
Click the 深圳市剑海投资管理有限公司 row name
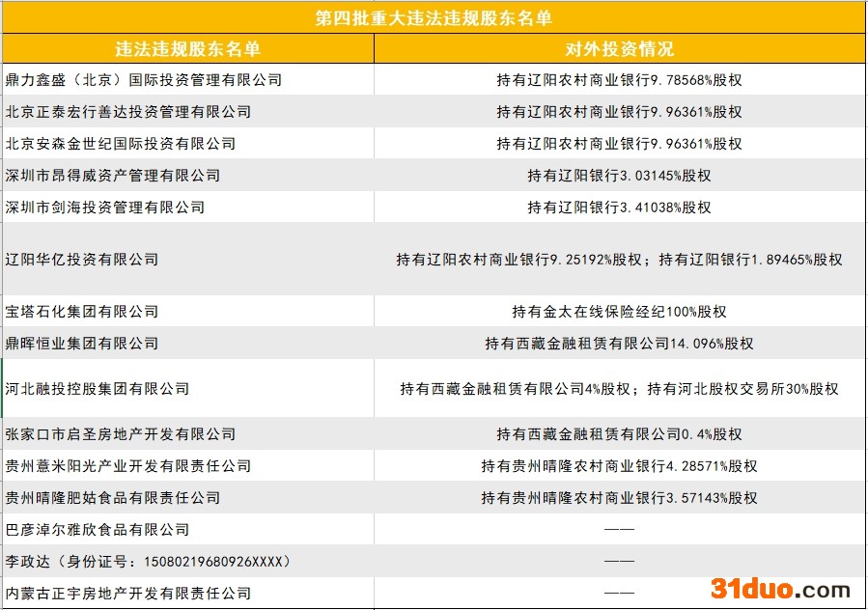(105, 208)
